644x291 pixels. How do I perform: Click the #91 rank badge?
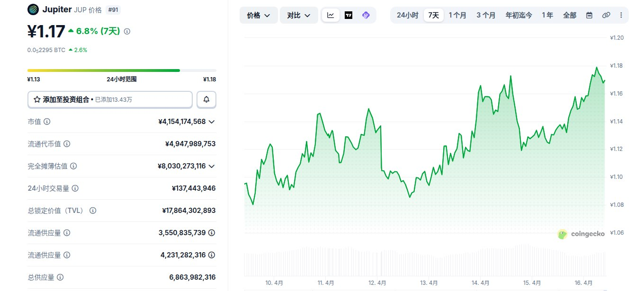point(113,9)
